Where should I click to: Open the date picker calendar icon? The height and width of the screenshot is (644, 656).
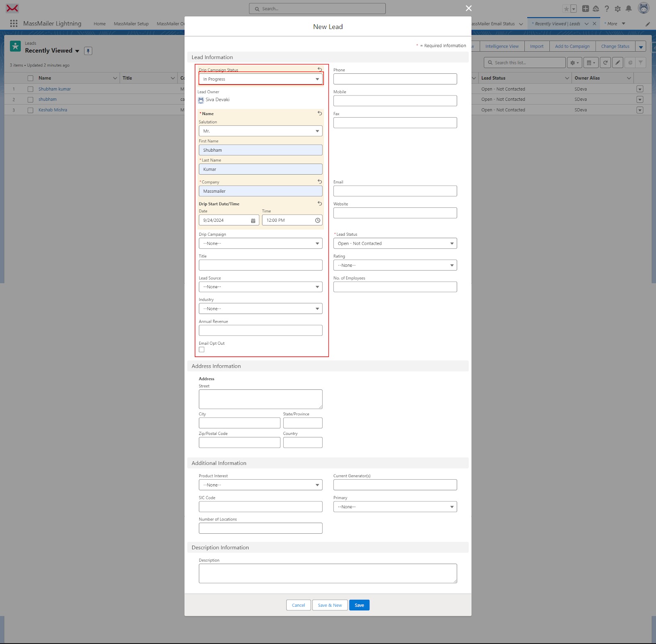253,221
